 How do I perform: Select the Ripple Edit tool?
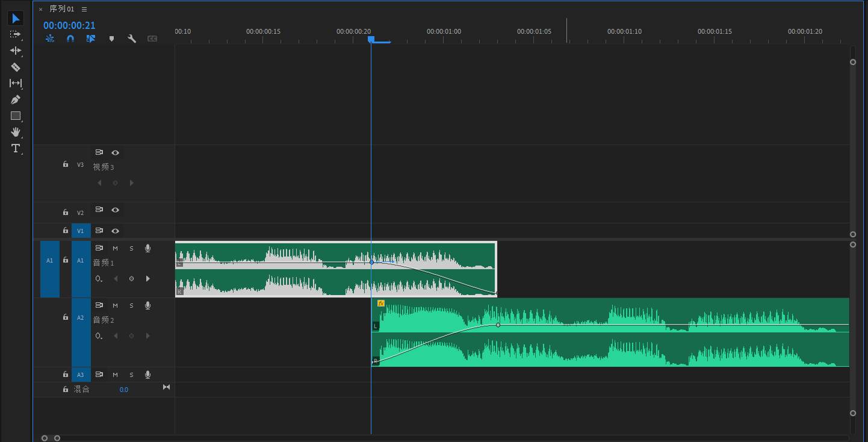[x=16, y=51]
